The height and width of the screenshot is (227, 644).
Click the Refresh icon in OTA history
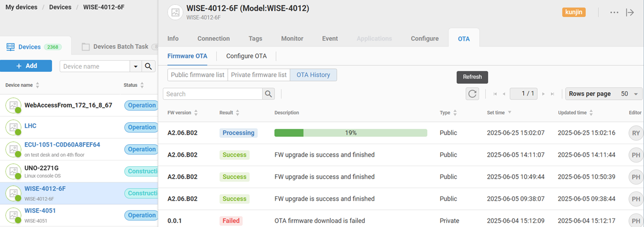pyautogui.click(x=472, y=94)
